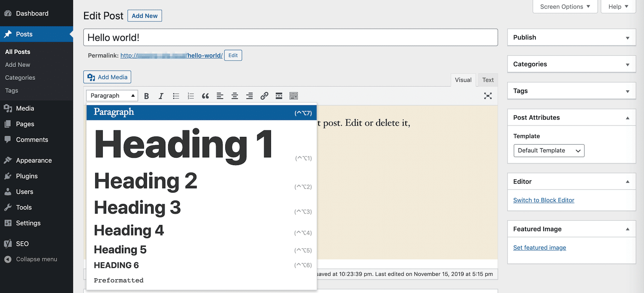Toggle distraction-free writing mode

488,96
